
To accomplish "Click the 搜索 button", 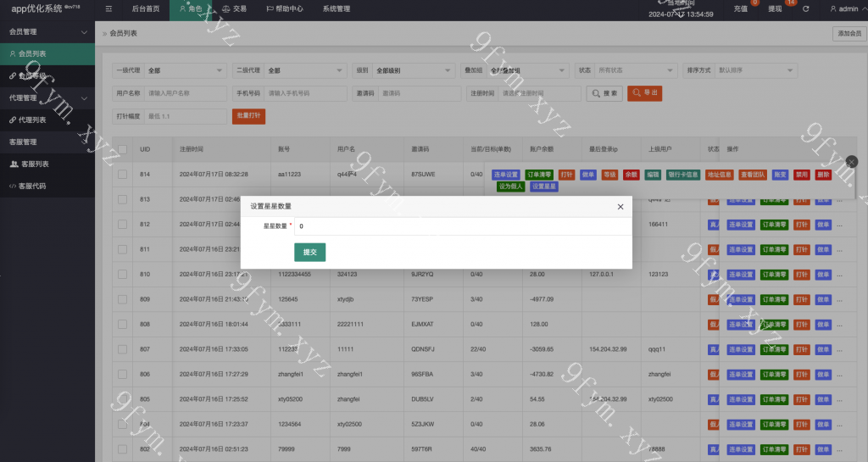I will coord(604,93).
